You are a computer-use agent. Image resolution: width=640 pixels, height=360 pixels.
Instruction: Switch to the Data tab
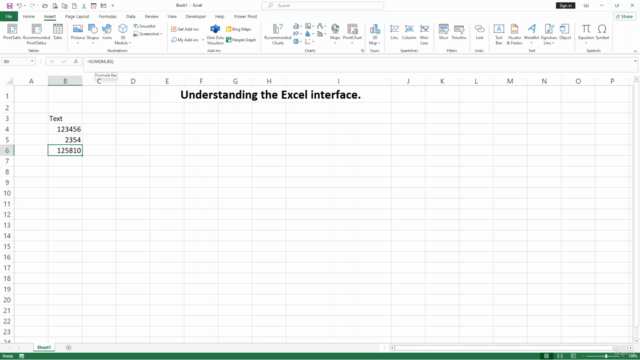coord(131,16)
